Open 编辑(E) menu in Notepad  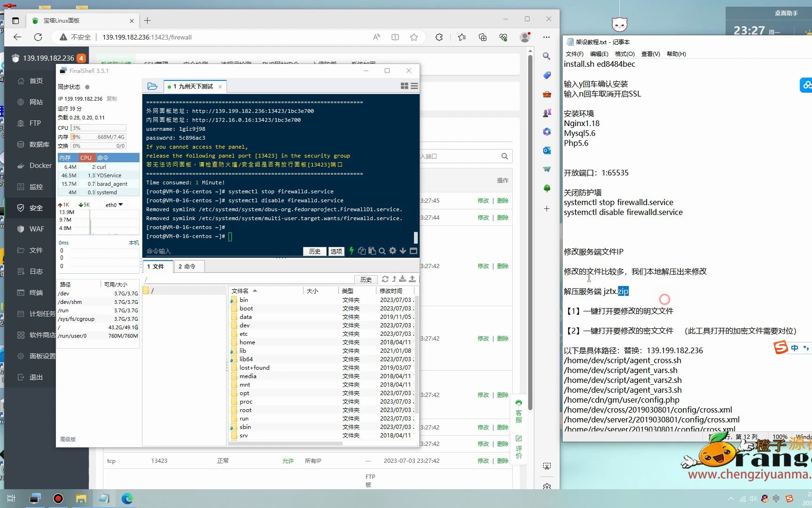pos(599,54)
